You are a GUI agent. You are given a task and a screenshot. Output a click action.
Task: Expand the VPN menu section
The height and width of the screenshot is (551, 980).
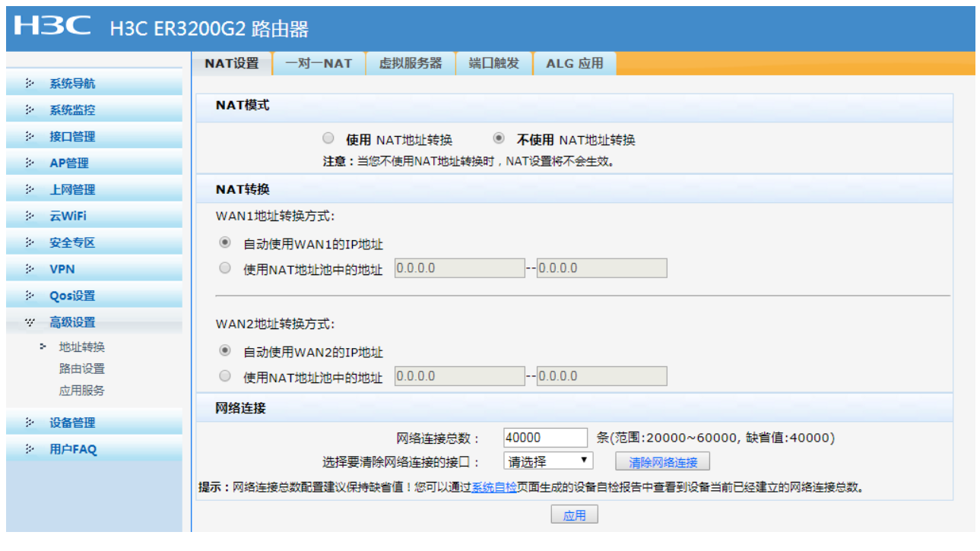[x=94, y=269]
